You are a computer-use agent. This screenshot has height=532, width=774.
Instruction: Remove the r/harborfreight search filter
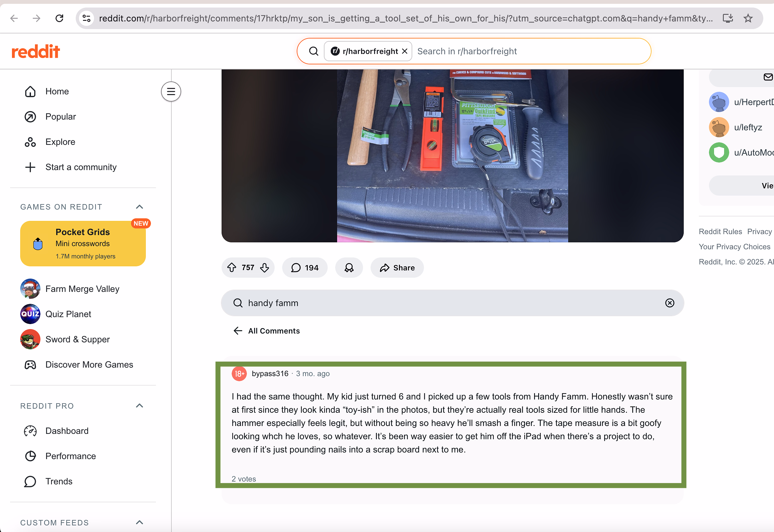pyautogui.click(x=404, y=51)
